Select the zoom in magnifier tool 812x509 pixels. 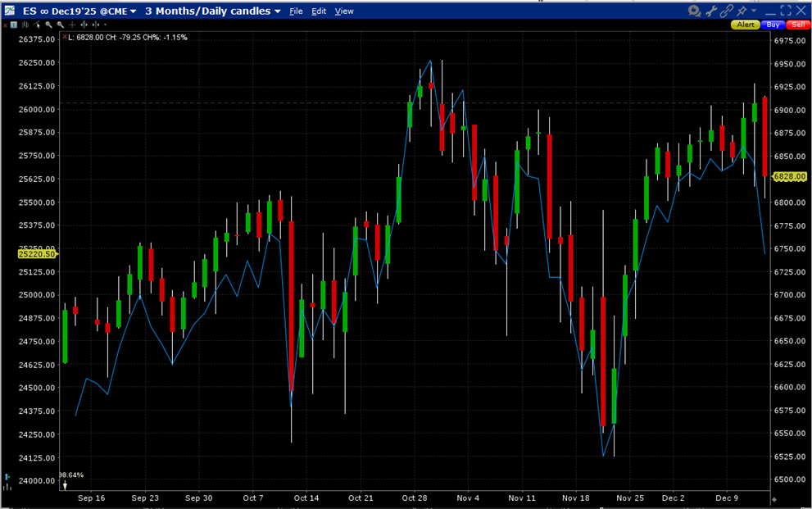[x=48, y=25]
